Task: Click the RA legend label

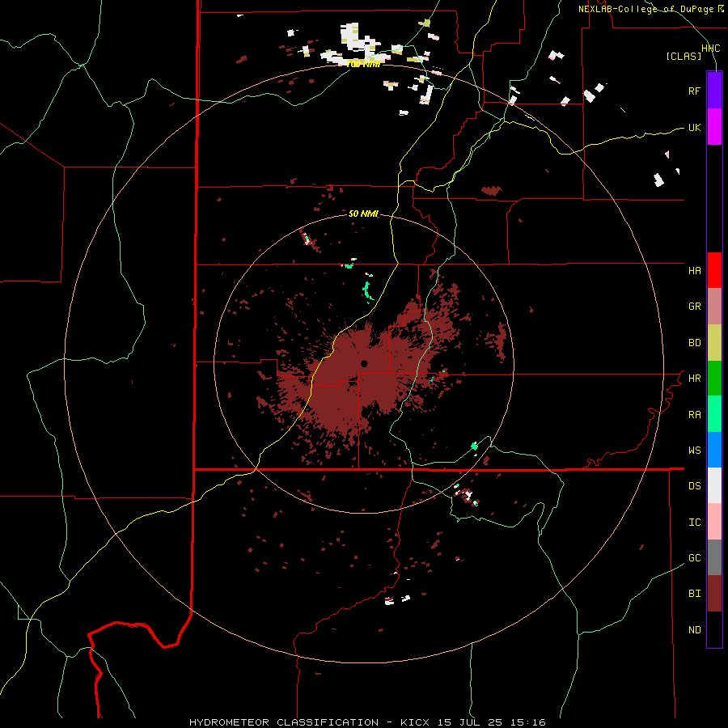Action: (x=694, y=415)
